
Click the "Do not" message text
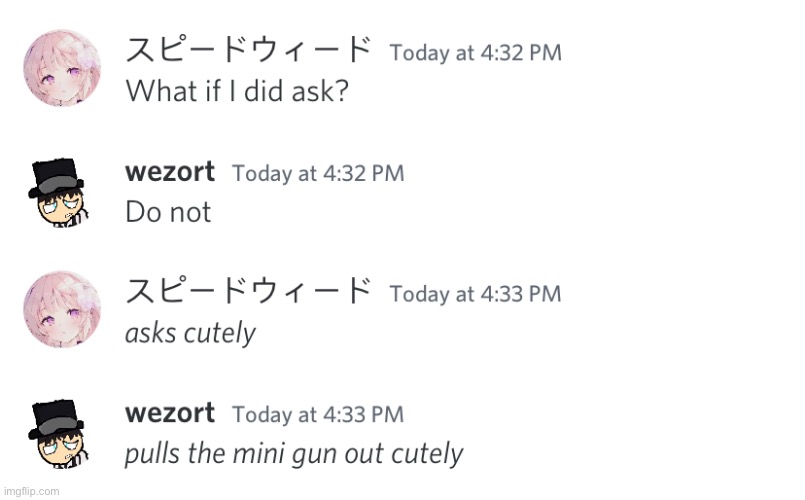(x=168, y=212)
